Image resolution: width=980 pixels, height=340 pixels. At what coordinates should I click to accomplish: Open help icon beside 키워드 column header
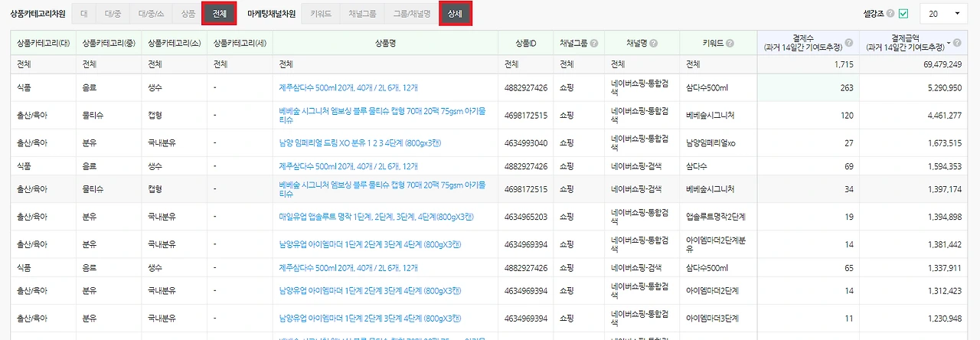pyautogui.click(x=729, y=44)
